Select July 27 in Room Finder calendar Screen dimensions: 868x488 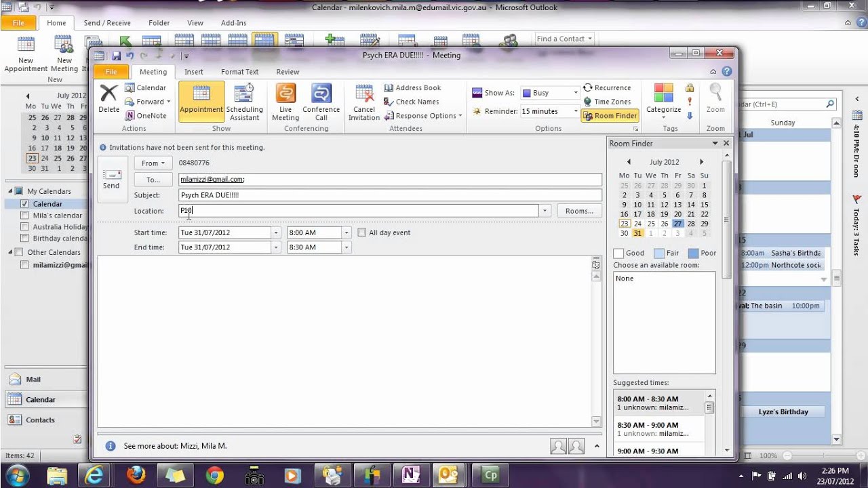tap(677, 224)
